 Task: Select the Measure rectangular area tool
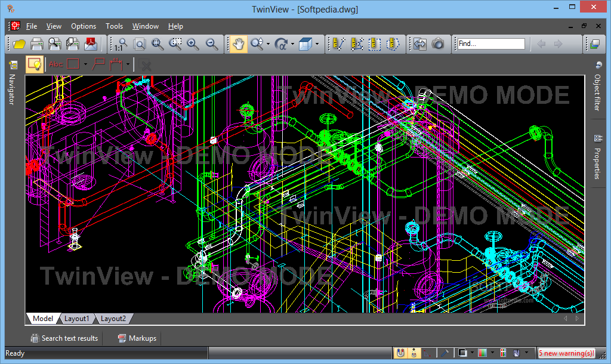pyautogui.click(x=375, y=44)
